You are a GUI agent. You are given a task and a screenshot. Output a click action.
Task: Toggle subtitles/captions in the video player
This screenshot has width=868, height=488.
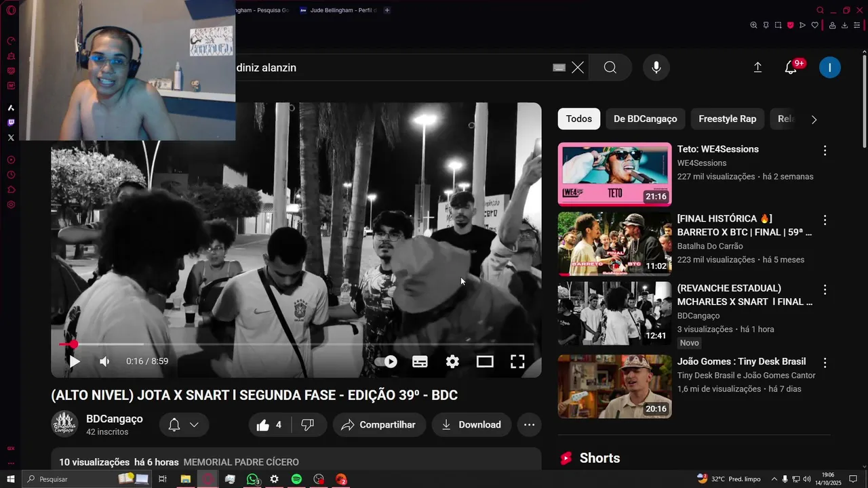coord(420,361)
